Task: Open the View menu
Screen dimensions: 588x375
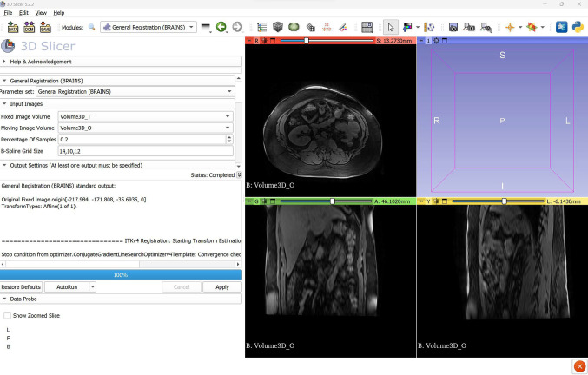Action: tap(40, 13)
